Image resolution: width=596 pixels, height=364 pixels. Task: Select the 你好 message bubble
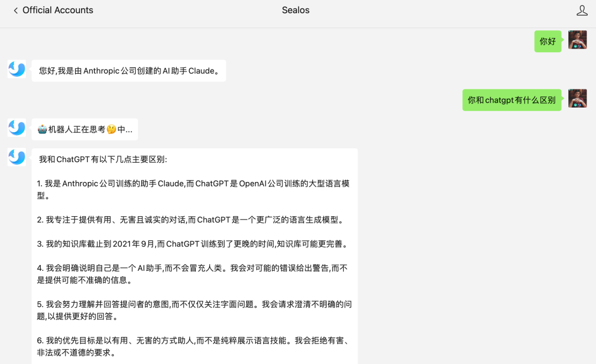(548, 41)
